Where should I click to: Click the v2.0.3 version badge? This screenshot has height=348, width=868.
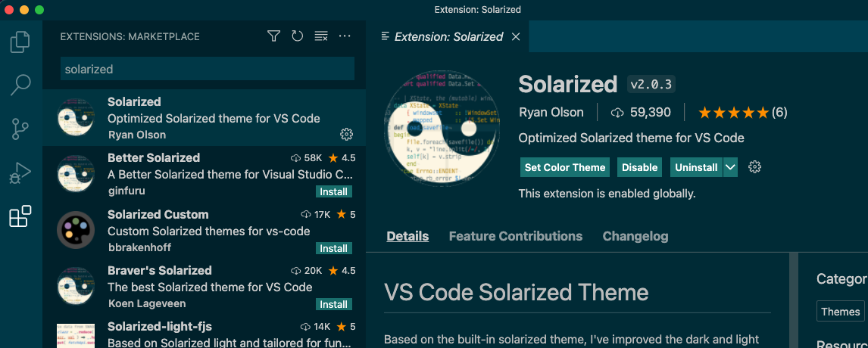tap(651, 85)
